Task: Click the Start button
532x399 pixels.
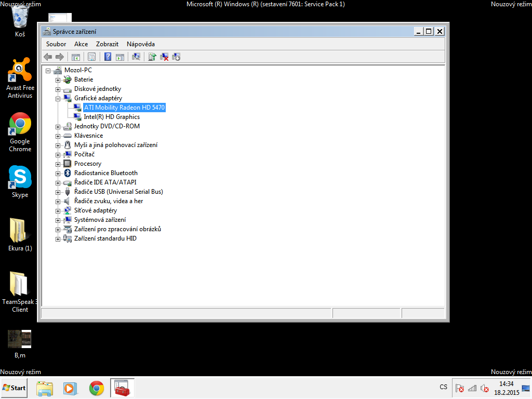Action: click(x=14, y=388)
